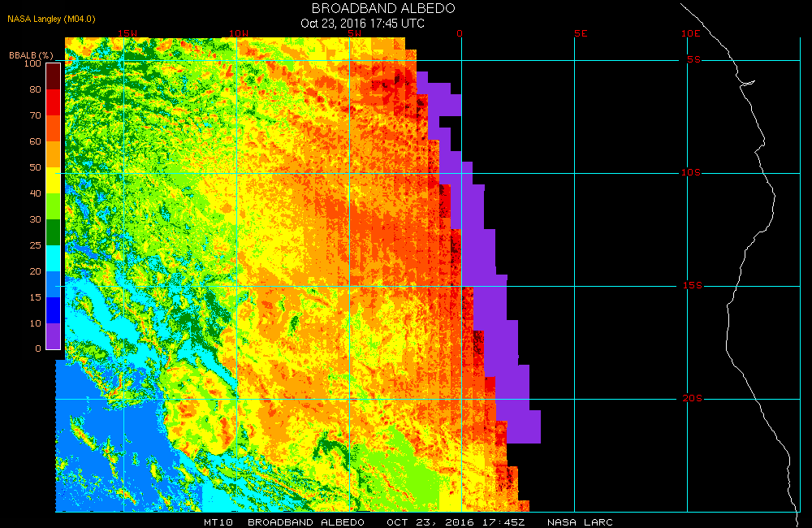Choose the dark green 25-30% legend swatch

(52, 232)
